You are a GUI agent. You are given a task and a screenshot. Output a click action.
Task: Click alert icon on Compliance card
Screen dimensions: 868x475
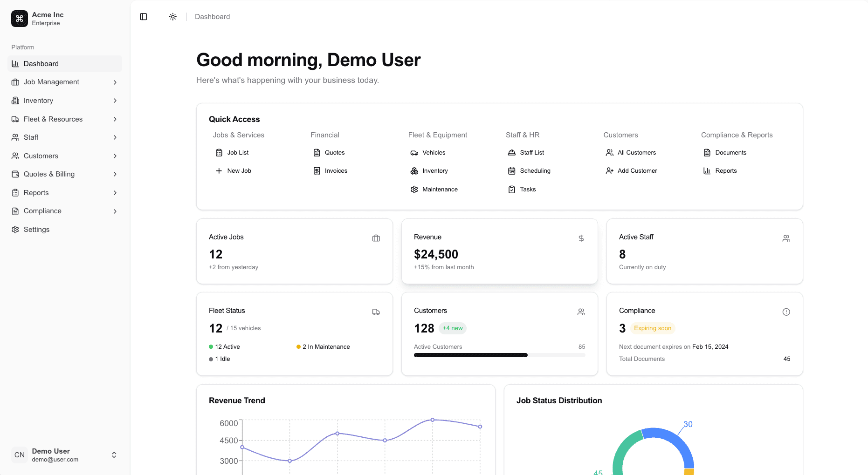[x=786, y=312]
